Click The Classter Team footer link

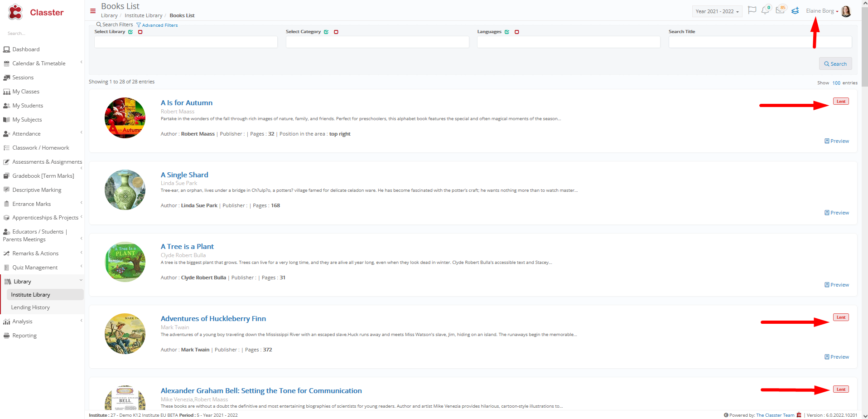[775, 415]
